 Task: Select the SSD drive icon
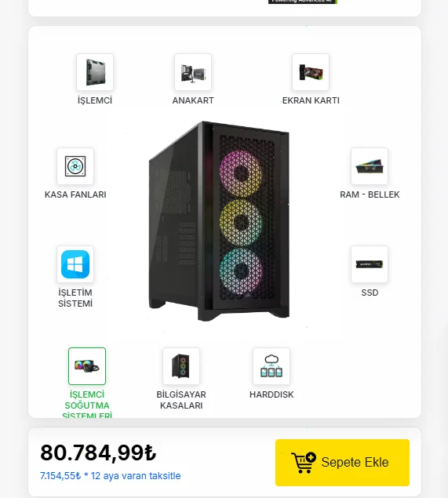point(370,264)
